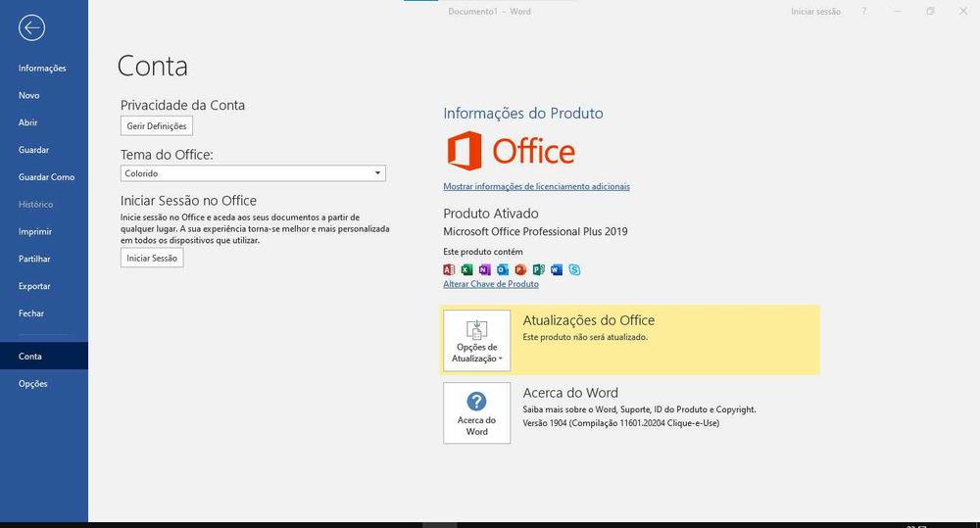Image resolution: width=980 pixels, height=528 pixels.
Task: Click Gerir Definições button
Action: coord(157,125)
